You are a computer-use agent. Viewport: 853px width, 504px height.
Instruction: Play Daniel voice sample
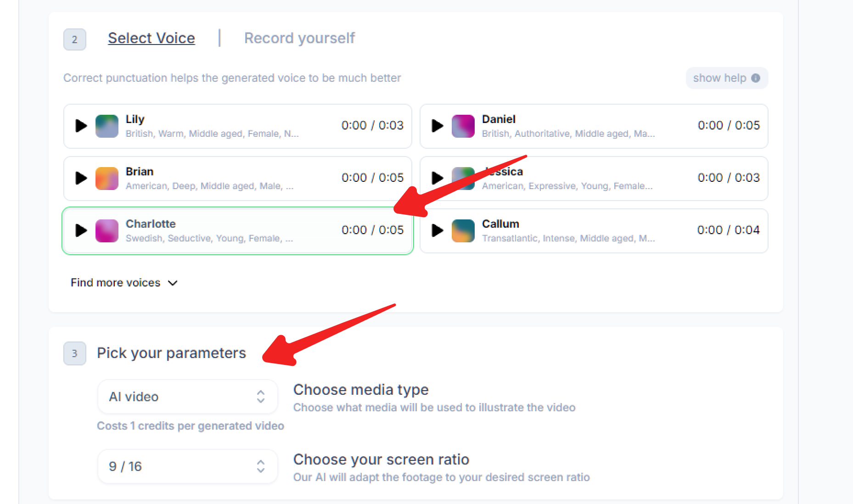[x=438, y=126]
